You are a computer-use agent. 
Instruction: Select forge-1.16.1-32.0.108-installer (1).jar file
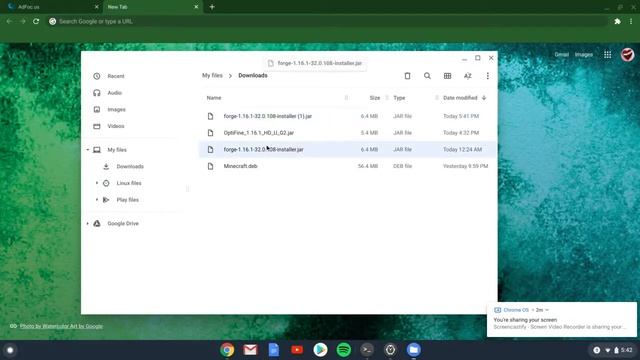pos(347,116)
